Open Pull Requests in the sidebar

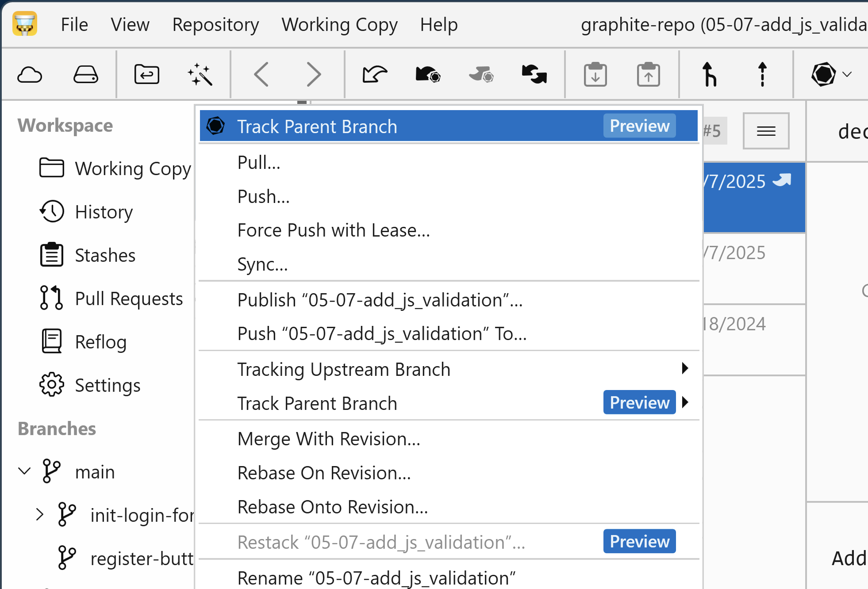(x=128, y=298)
